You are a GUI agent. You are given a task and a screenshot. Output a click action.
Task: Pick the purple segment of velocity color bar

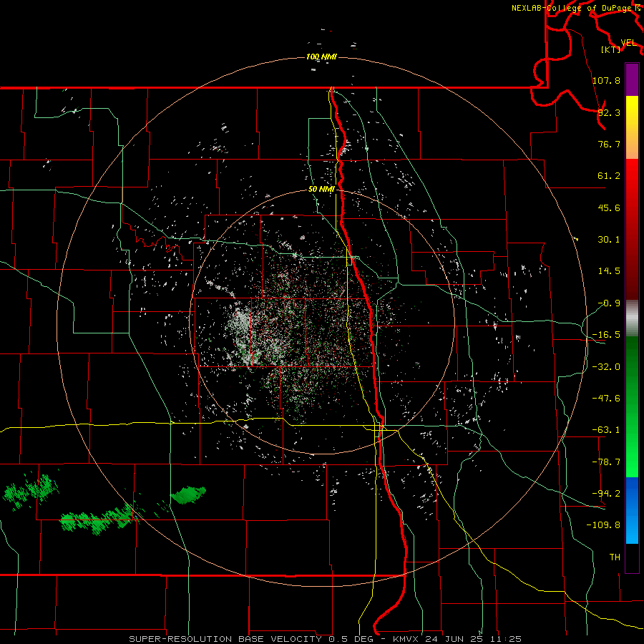coord(632,79)
